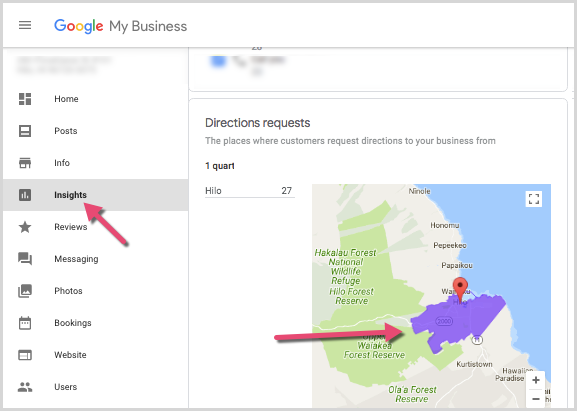This screenshot has width=577, height=411.
Task: Click the Users people icon
Action: 25,387
